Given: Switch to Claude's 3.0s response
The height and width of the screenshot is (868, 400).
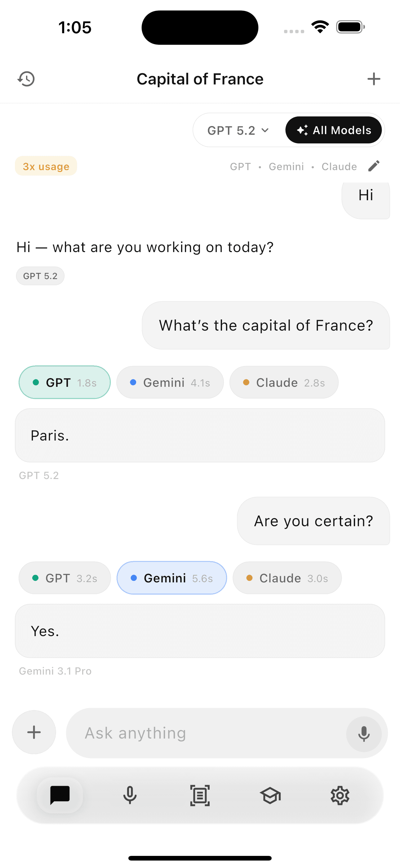Looking at the screenshot, I should click(x=287, y=578).
